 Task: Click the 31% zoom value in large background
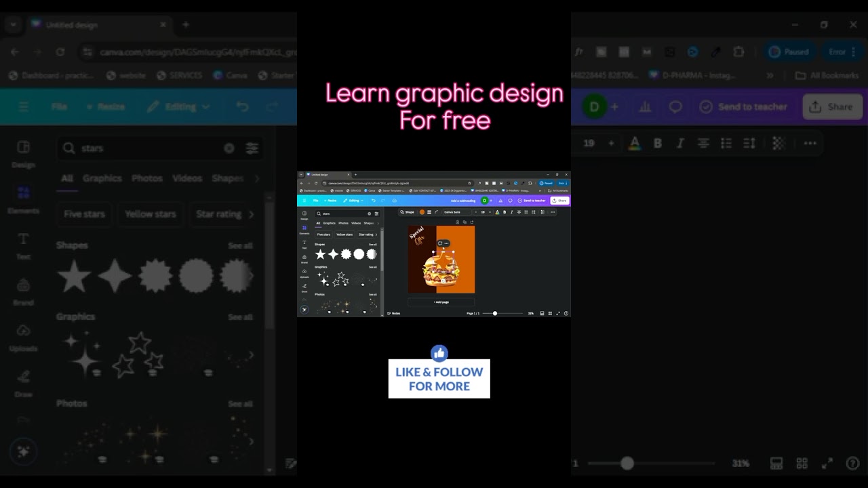pos(741,464)
